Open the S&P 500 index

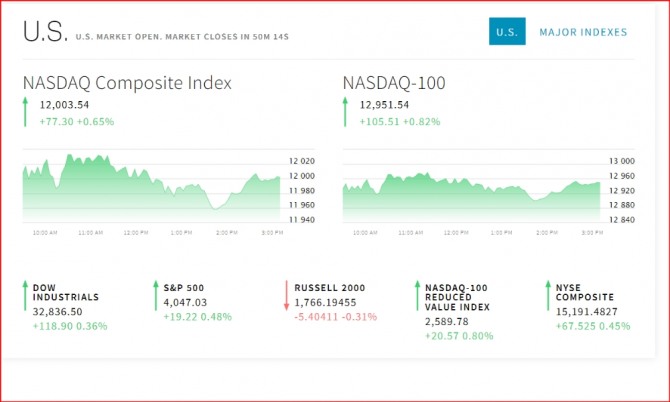(186, 287)
